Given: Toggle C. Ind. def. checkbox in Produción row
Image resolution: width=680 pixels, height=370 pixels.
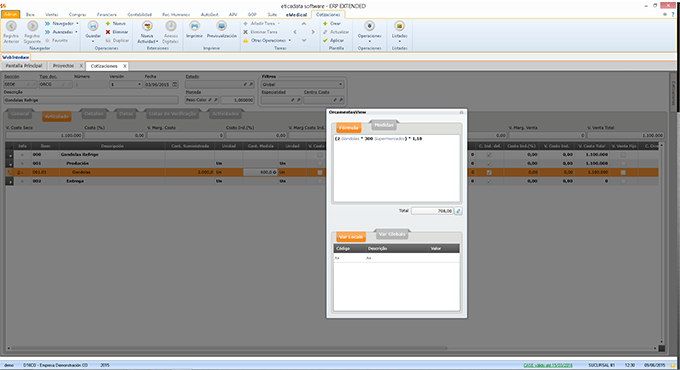Looking at the screenshot, I should pyautogui.click(x=489, y=164).
